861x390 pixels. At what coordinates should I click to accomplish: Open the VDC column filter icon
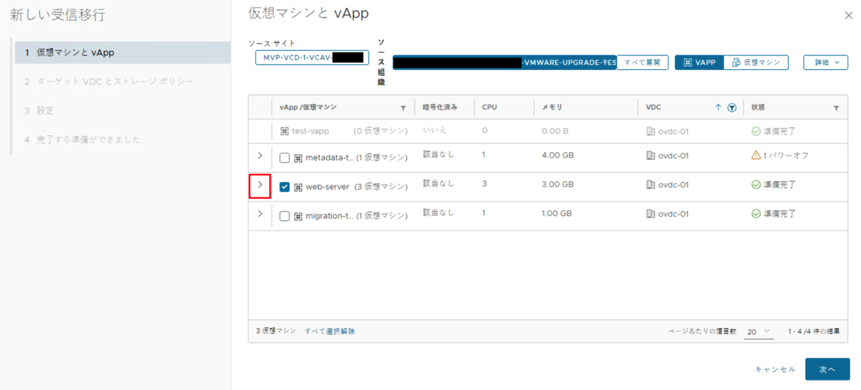[x=731, y=108]
